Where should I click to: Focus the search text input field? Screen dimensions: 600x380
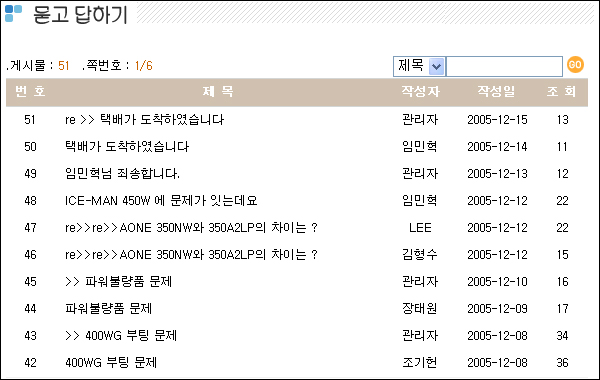coord(504,66)
